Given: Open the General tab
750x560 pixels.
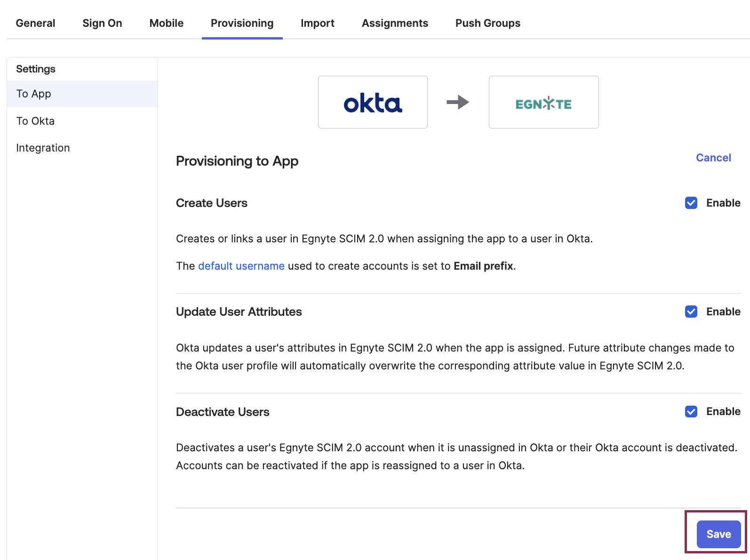Looking at the screenshot, I should coord(35,23).
